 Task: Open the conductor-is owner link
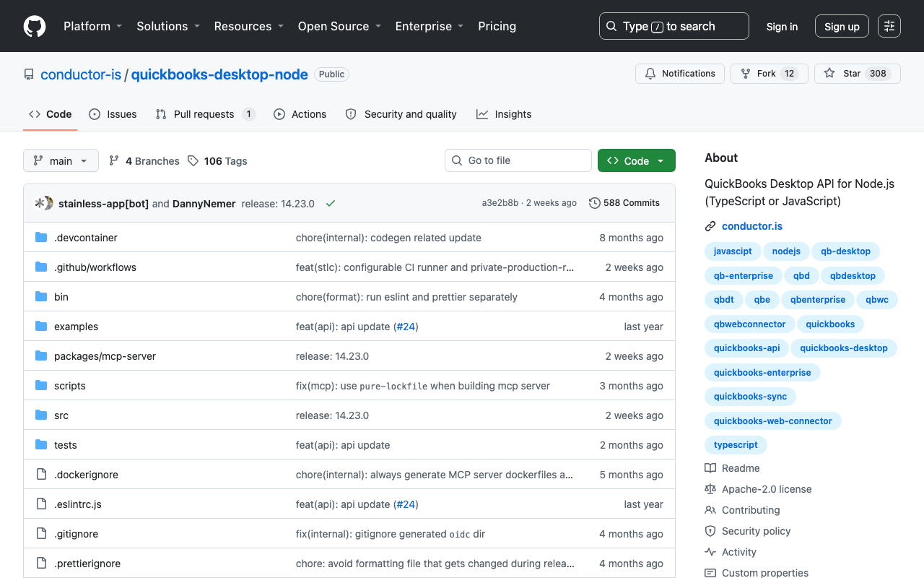[81, 74]
